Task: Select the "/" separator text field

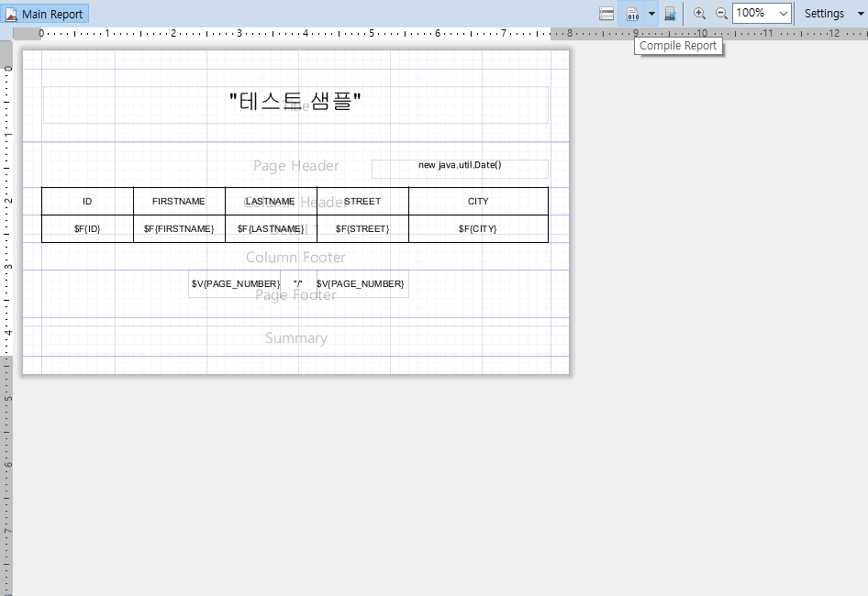Action: [298, 284]
